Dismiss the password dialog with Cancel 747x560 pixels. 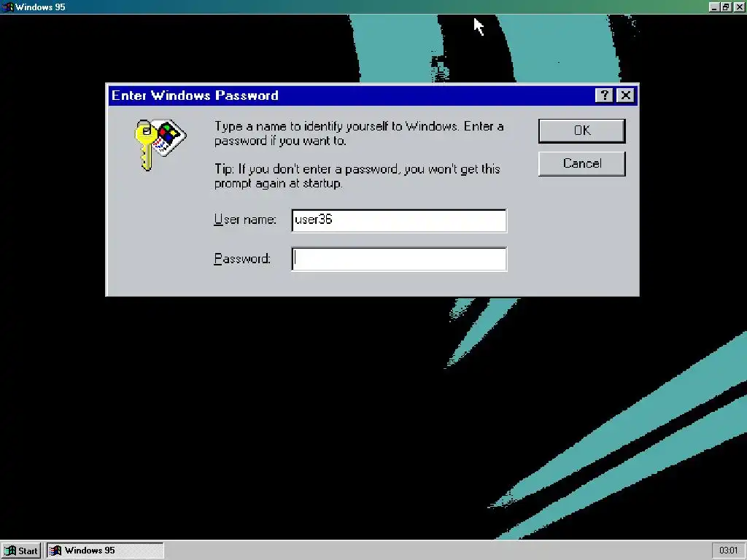click(x=581, y=163)
